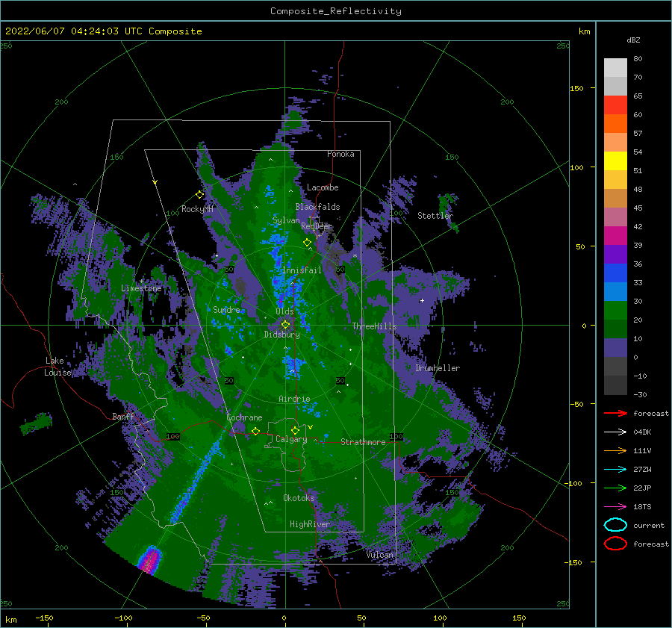Click the dBZ legend heading
Image resolution: width=672 pixels, height=628 pixels.
633,40
